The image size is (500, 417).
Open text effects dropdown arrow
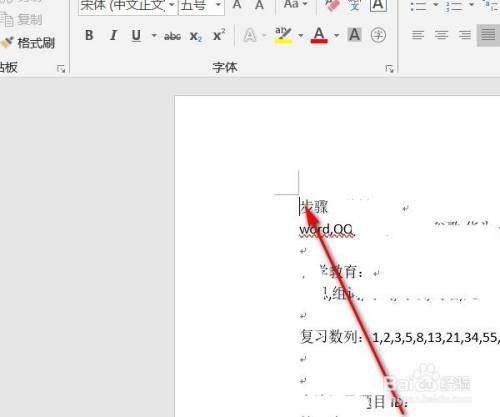[x=265, y=35]
